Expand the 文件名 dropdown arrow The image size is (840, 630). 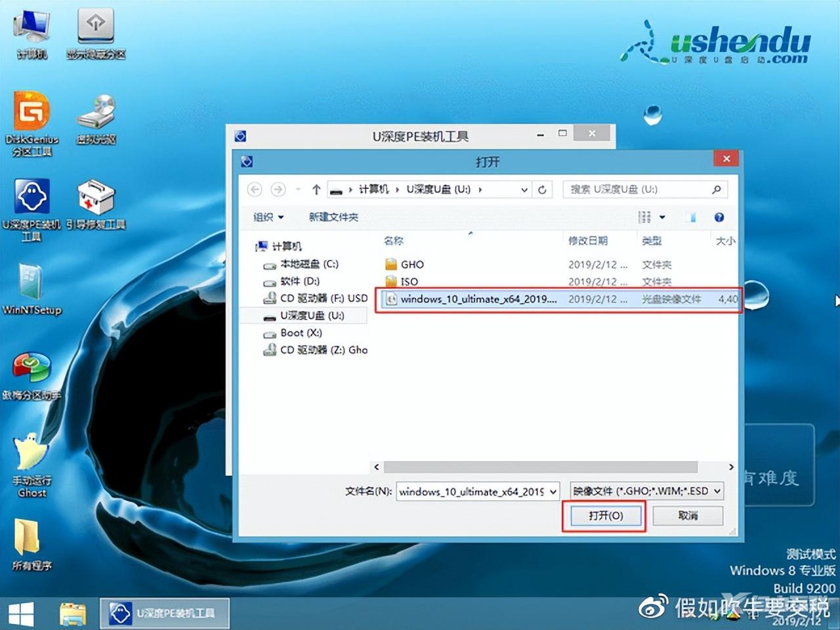coord(553,492)
